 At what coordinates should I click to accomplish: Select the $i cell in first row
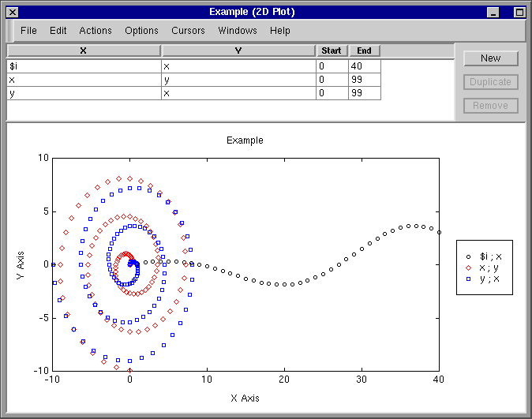tap(84, 67)
